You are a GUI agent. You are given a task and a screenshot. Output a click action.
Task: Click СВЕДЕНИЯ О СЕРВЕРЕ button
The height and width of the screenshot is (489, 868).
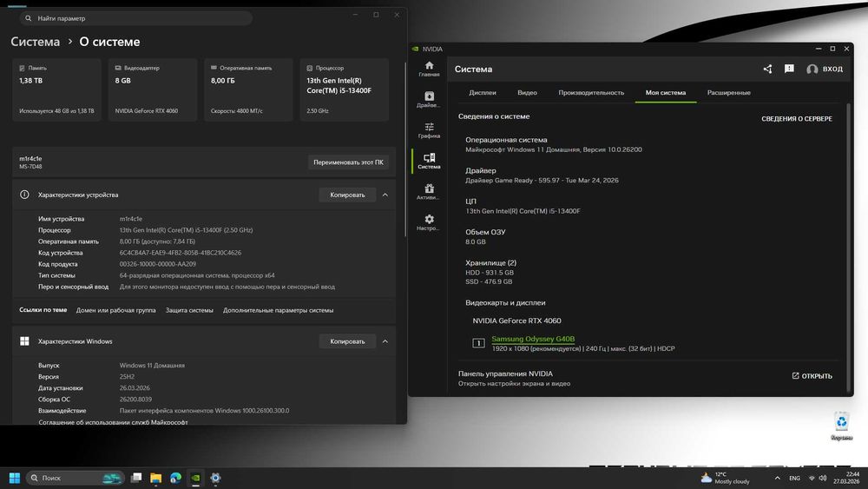pos(797,118)
